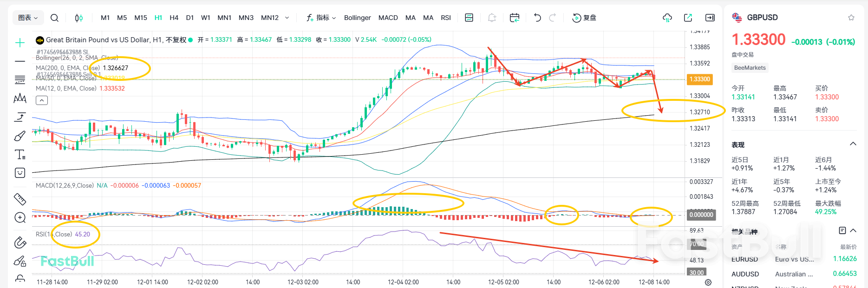
Task: Open the 指标 indicators dropdown
Action: [321, 18]
